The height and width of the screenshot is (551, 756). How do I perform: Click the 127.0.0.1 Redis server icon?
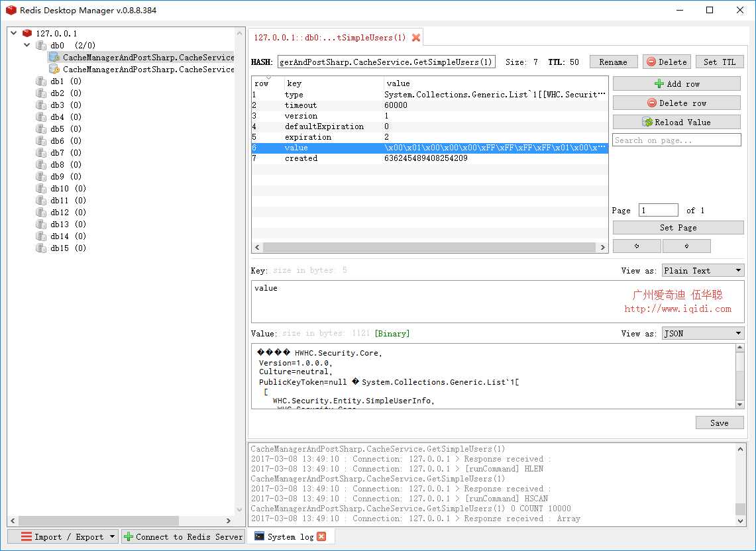[27, 33]
